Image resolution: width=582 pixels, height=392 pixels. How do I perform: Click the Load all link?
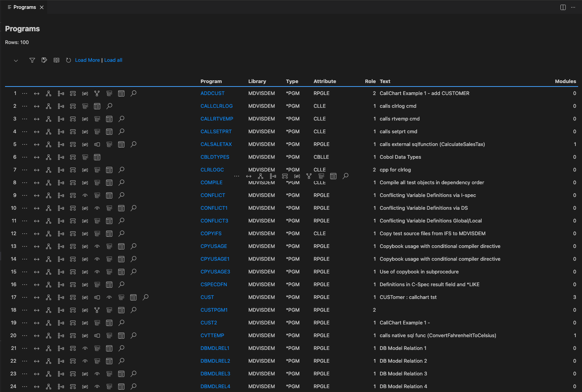tap(113, 60)
